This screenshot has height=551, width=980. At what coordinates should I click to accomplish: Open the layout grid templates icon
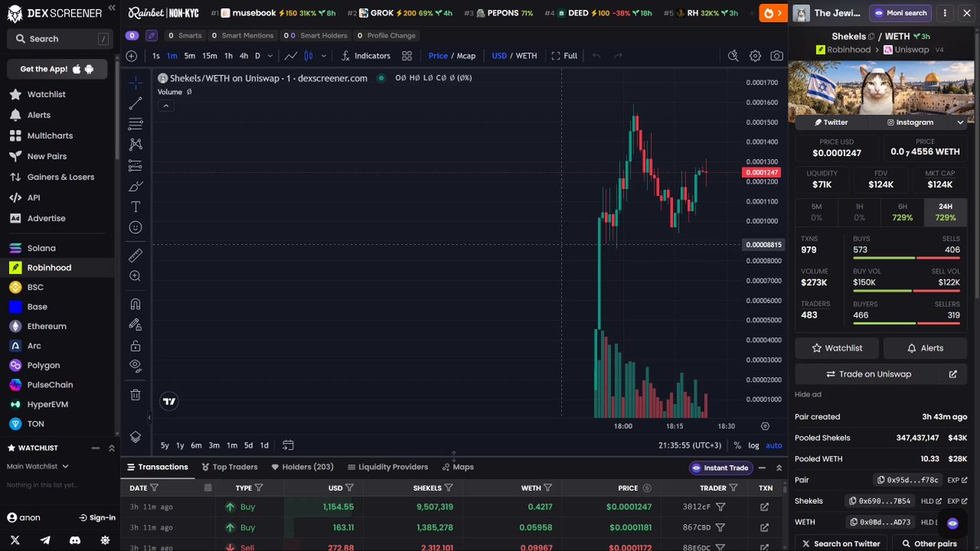point(407,56)
